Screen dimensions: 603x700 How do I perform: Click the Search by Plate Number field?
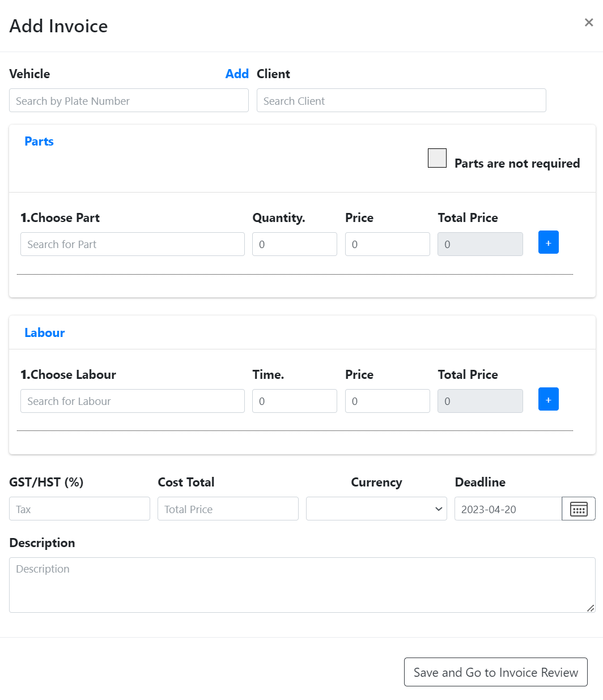pos(129,100)
